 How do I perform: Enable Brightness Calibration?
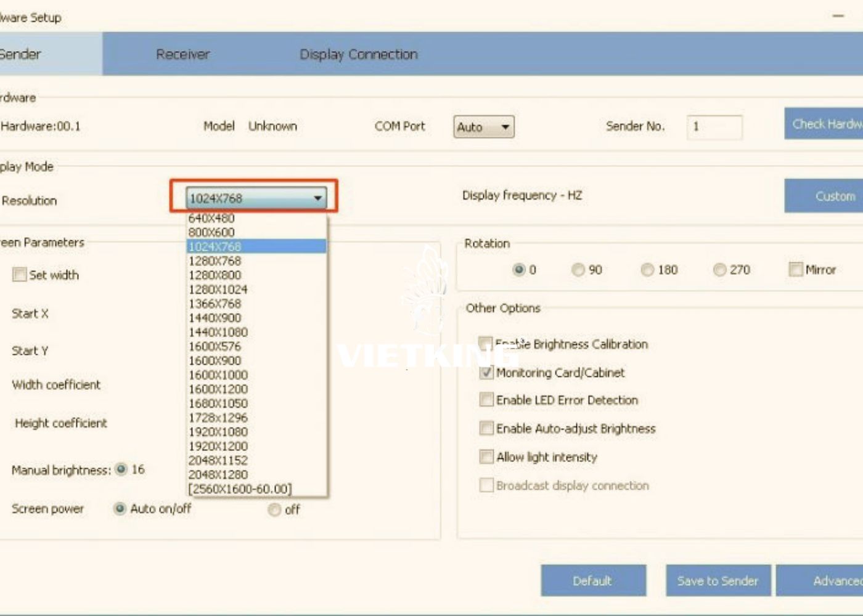coord(486,344)
